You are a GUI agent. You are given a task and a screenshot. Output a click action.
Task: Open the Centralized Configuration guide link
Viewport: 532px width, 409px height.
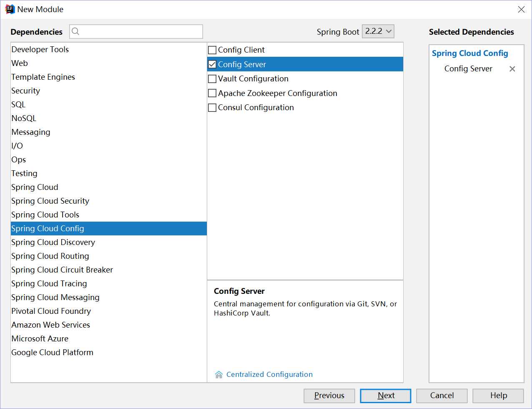[269, 374]
